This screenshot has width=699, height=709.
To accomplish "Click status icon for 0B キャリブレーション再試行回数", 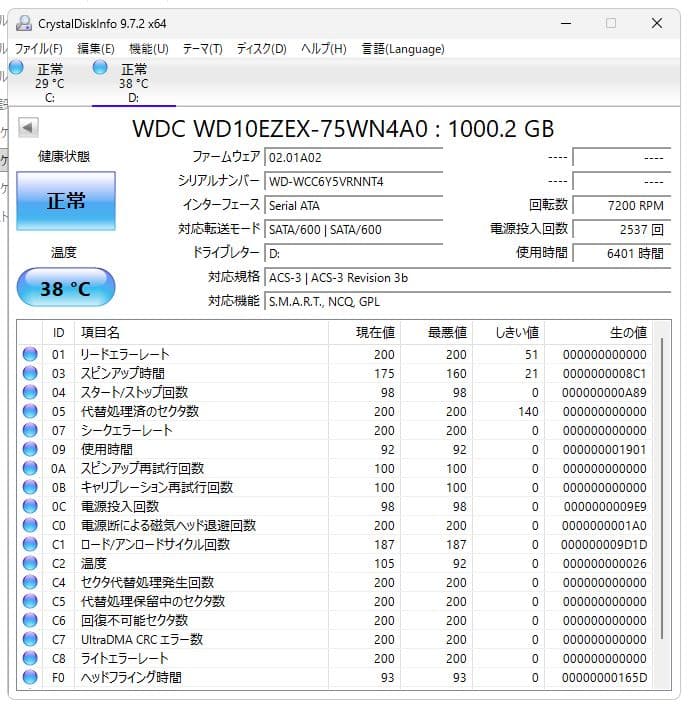I will (x=30, y=487).
